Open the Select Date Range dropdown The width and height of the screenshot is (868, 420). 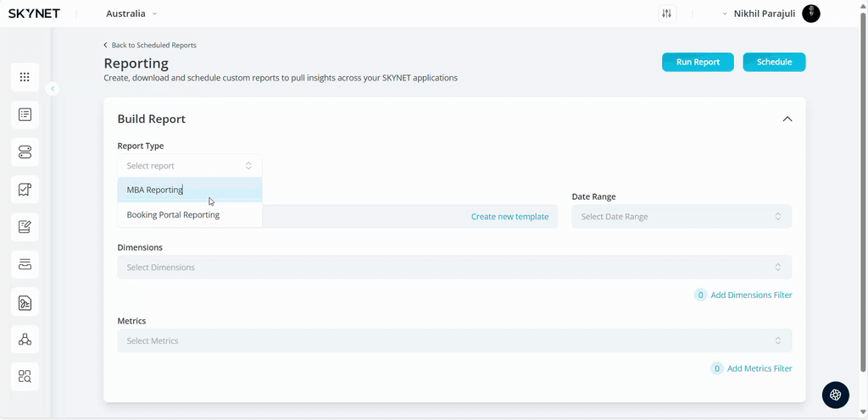(x=682, y=217)
